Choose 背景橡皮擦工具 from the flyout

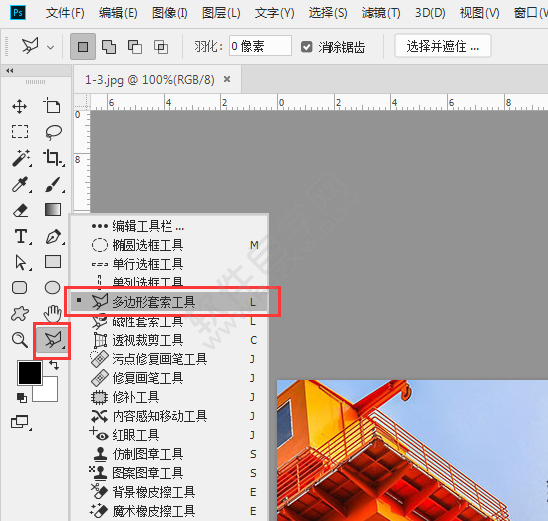[169, 492]
